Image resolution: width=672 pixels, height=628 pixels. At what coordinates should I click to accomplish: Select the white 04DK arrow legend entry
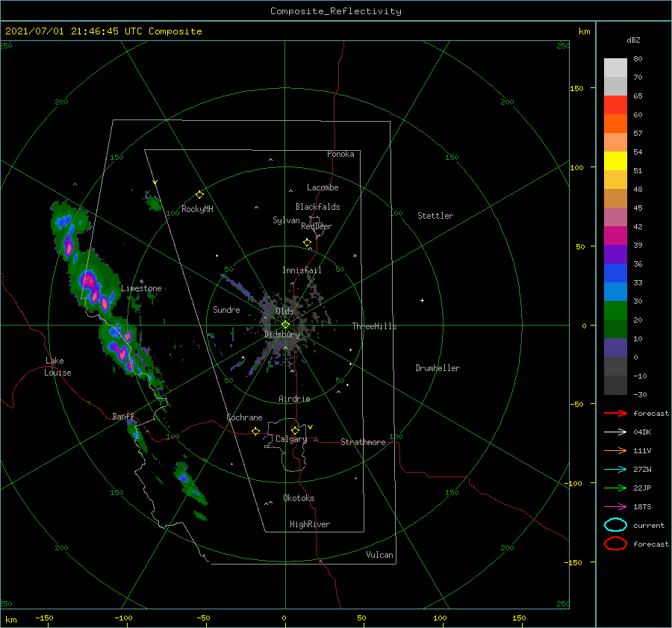[x=615, y=432]
